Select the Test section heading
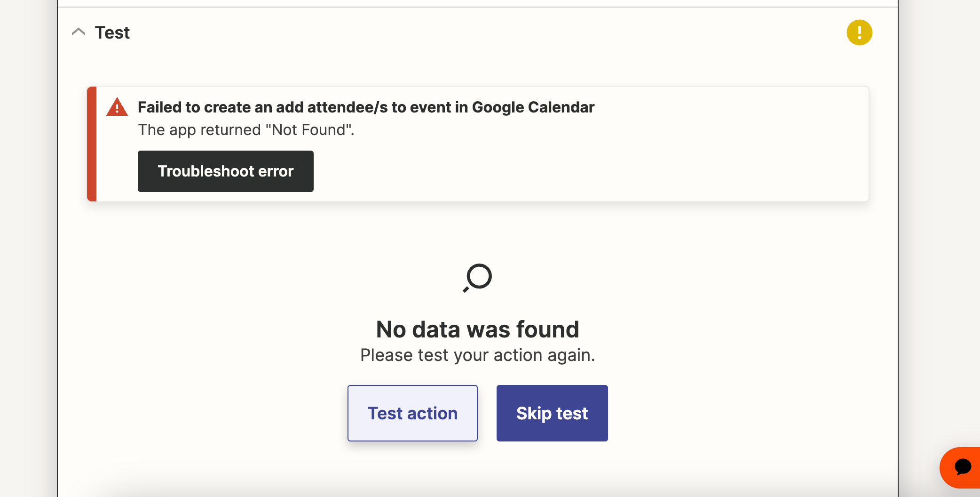 (112, 32)
